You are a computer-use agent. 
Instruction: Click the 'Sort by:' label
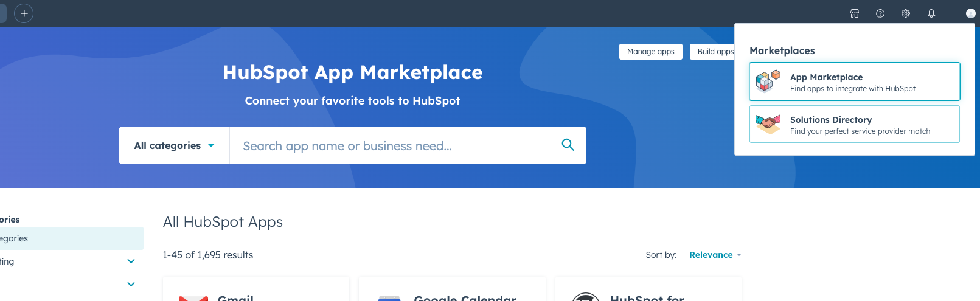point(661,255)
